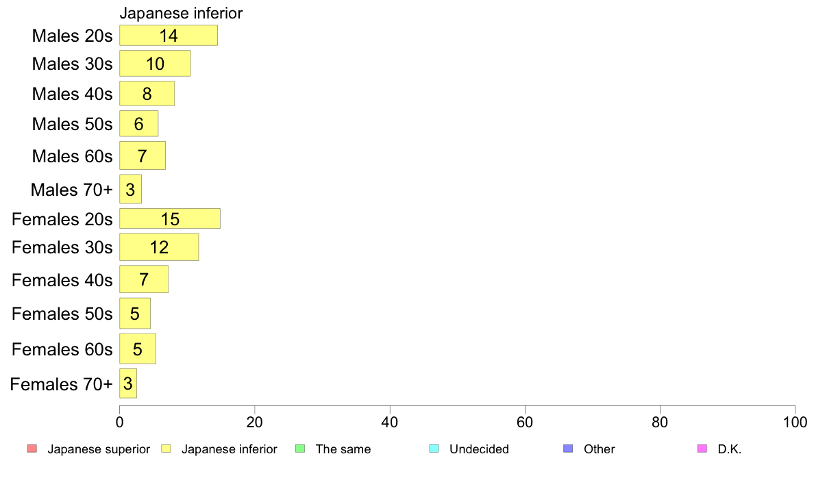Click the 100 tick on the axis

click(795, 422)
